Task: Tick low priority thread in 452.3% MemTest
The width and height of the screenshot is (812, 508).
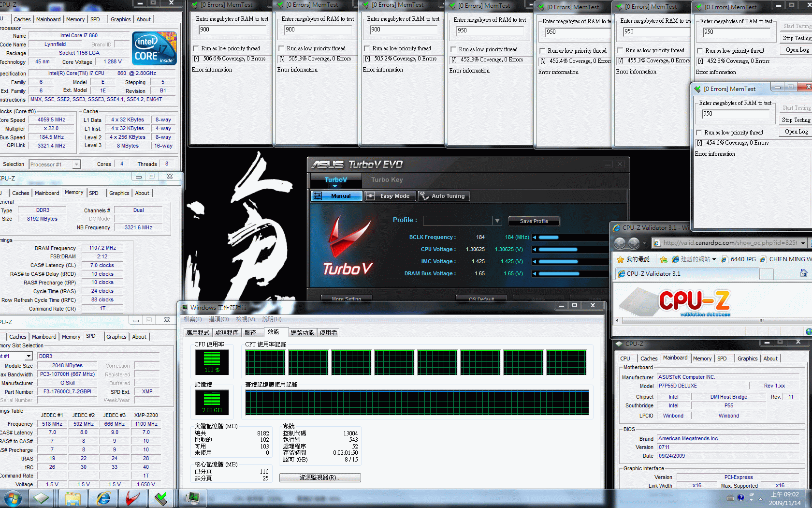Action: click(x=453, y=49)
